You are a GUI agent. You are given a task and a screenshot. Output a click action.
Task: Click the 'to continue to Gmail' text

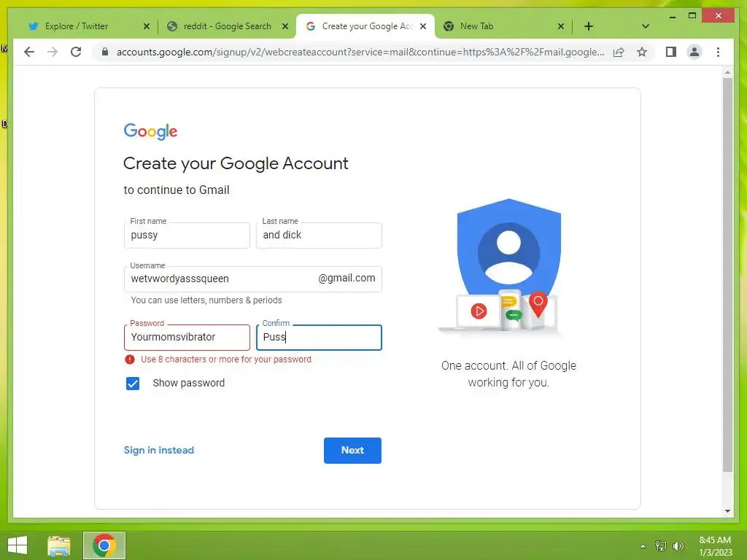(x=177, y=190)
